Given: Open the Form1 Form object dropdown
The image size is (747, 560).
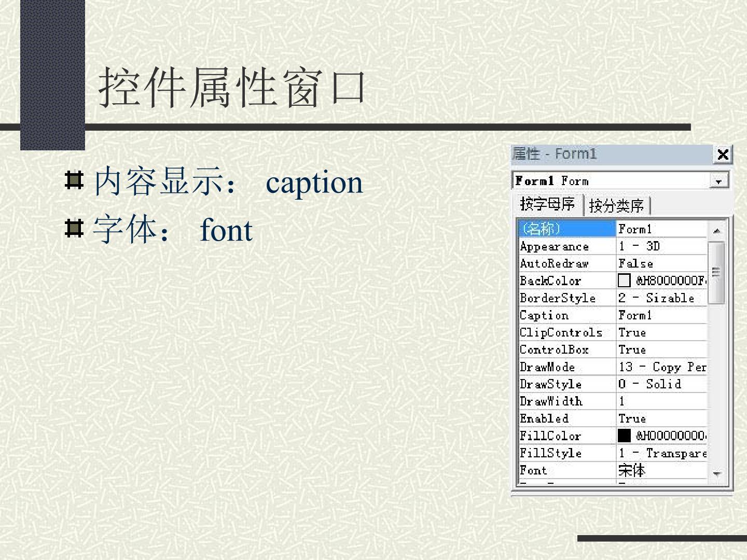Looking at the screenshot, I should [719, 181].
